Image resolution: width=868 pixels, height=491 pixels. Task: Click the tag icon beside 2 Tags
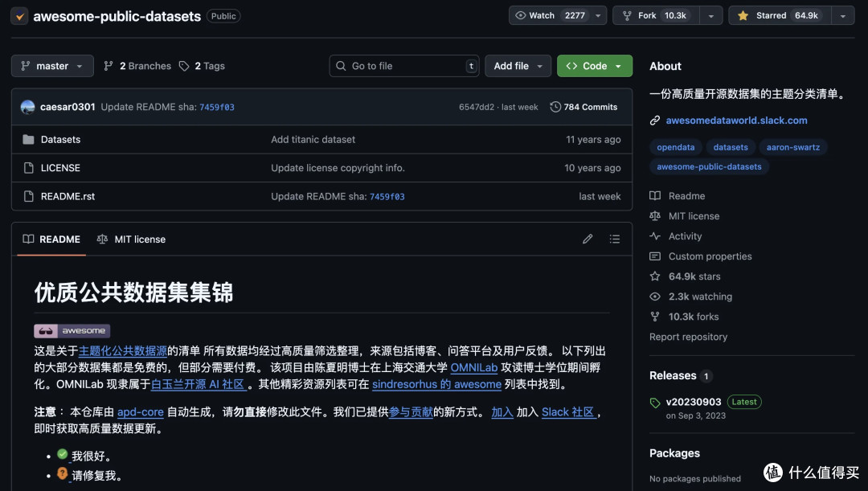click(184, 66)
